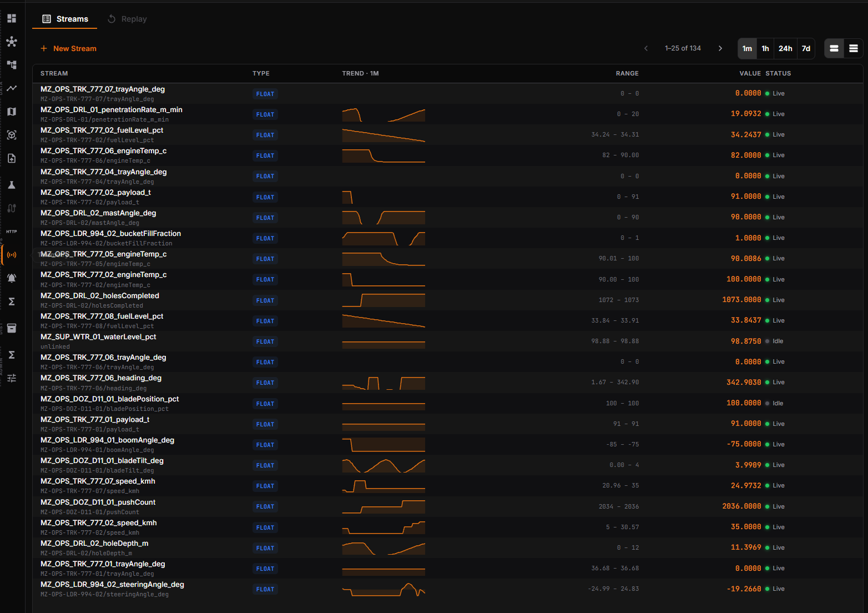
Task: Set trend window to 7d
Action: [x=806, y=48]
